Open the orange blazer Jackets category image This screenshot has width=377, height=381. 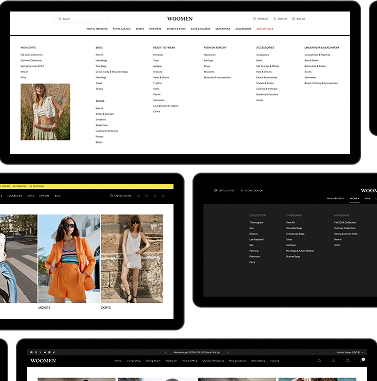point(69,259)
